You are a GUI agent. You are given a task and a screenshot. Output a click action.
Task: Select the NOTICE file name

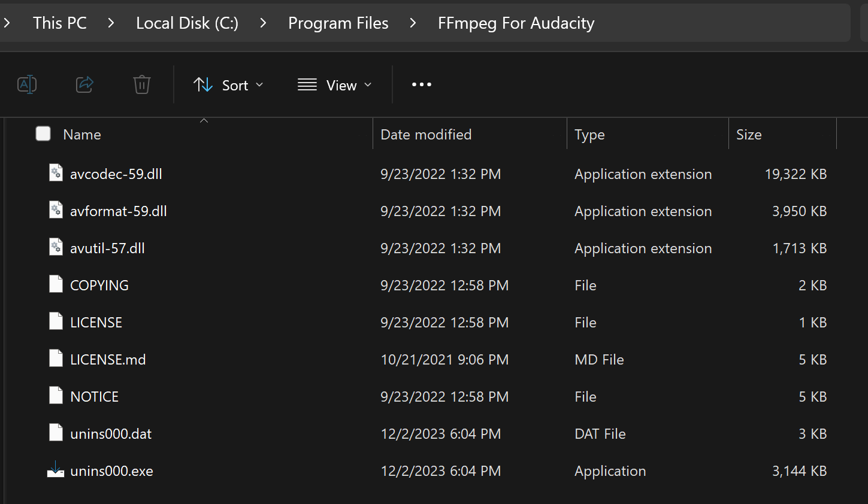95,396
